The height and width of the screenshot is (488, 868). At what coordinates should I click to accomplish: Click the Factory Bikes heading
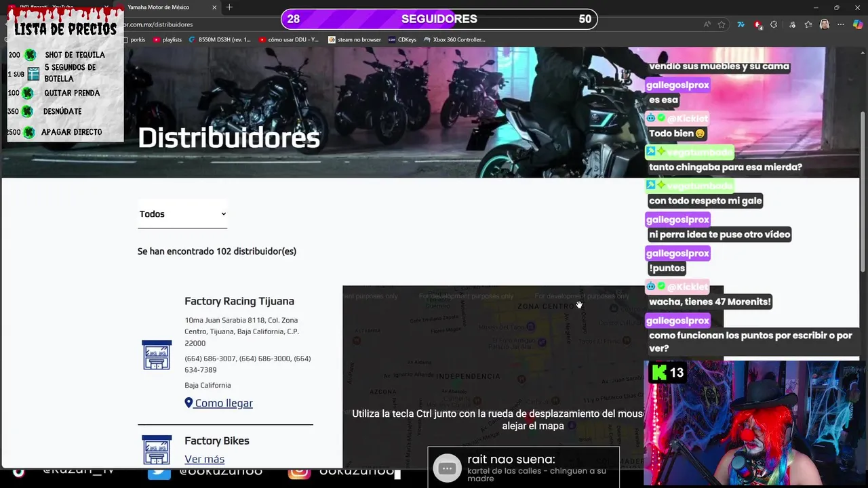[217, 441]
